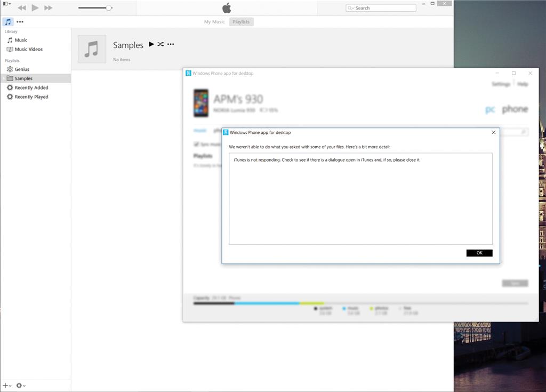Click the gear icon beside Recently Added
546x392 pixels.
point(10,87)
